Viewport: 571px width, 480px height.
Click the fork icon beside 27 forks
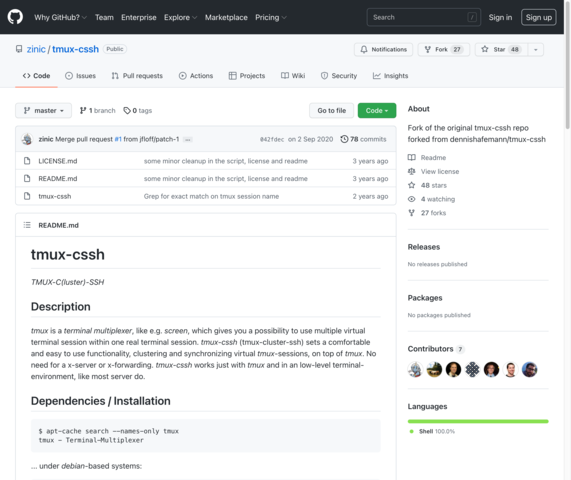coord(411,213)
